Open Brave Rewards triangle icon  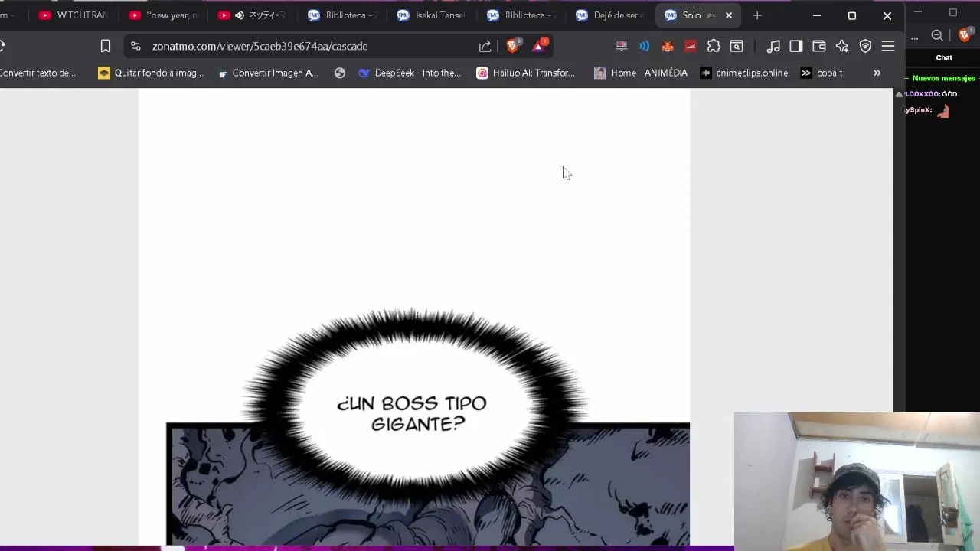coord(539,46)
